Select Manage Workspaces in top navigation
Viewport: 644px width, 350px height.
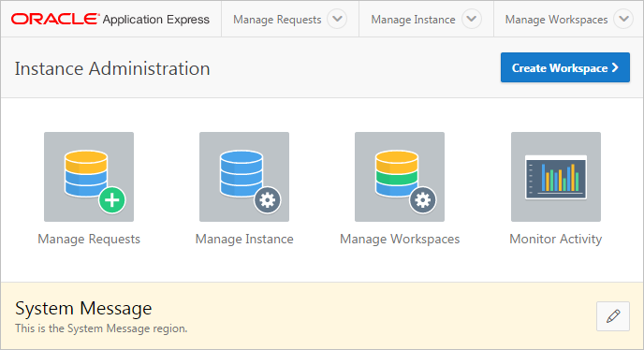556,20
